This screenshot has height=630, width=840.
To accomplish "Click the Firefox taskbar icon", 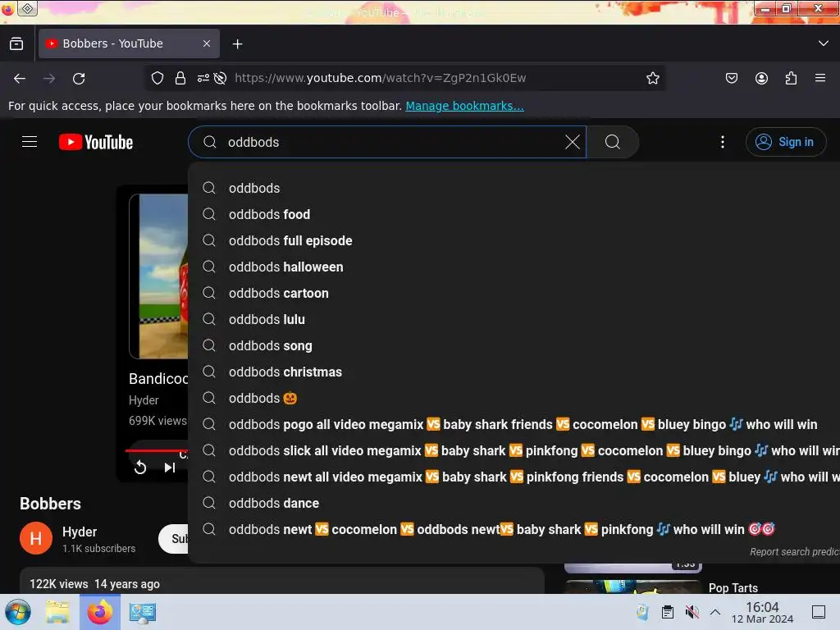I will pos(100,612).
